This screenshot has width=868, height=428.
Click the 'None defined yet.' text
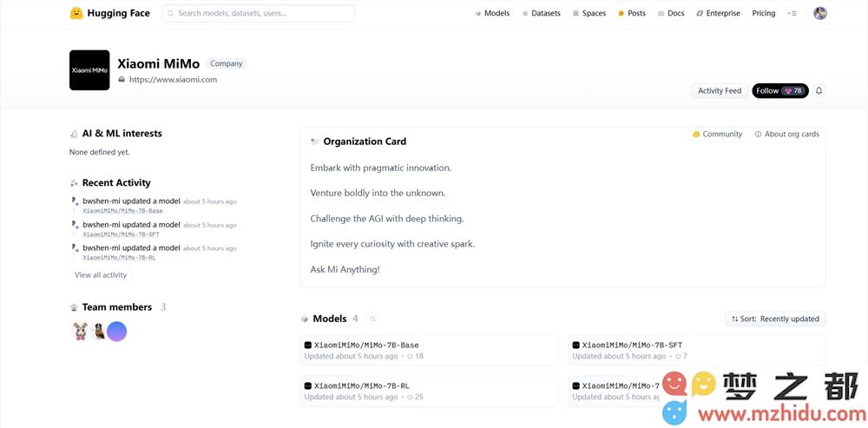pyautogui.click(x=100, y=152)
